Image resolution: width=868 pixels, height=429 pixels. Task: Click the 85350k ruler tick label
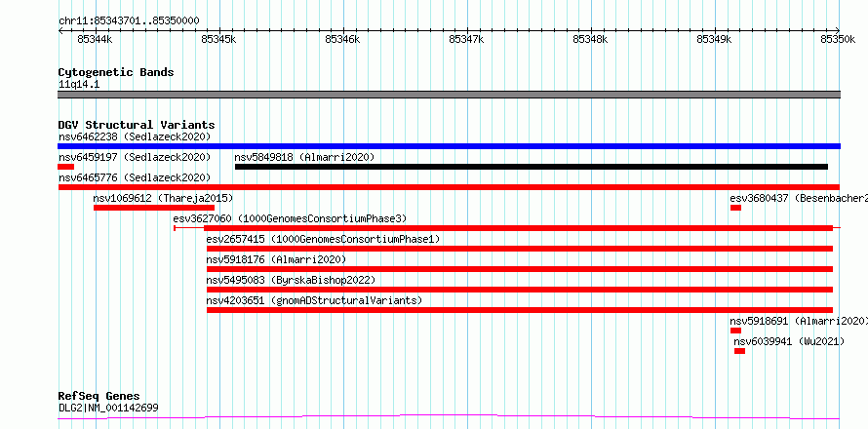point(838,39)
